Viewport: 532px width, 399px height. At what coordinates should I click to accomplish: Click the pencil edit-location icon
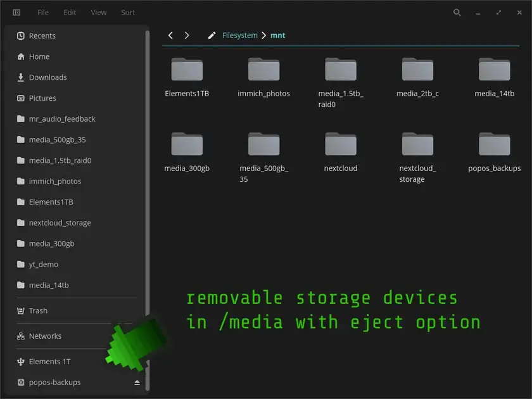(212, 35)
